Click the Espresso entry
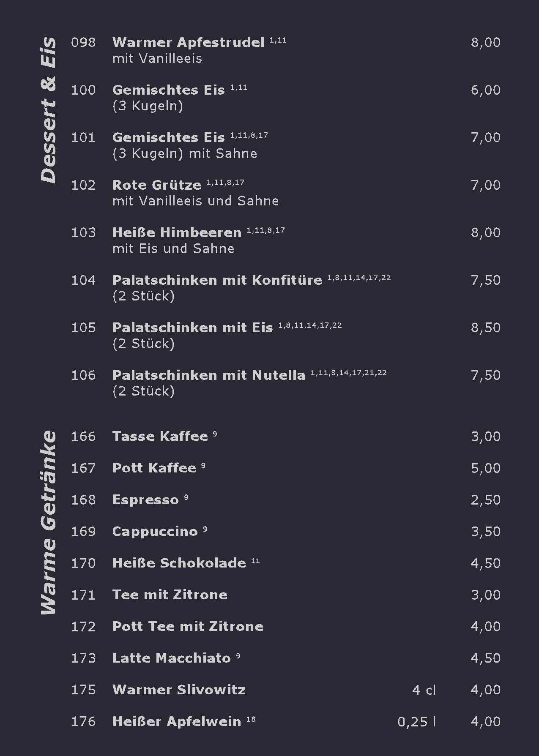539x756 pixels. 145,500
